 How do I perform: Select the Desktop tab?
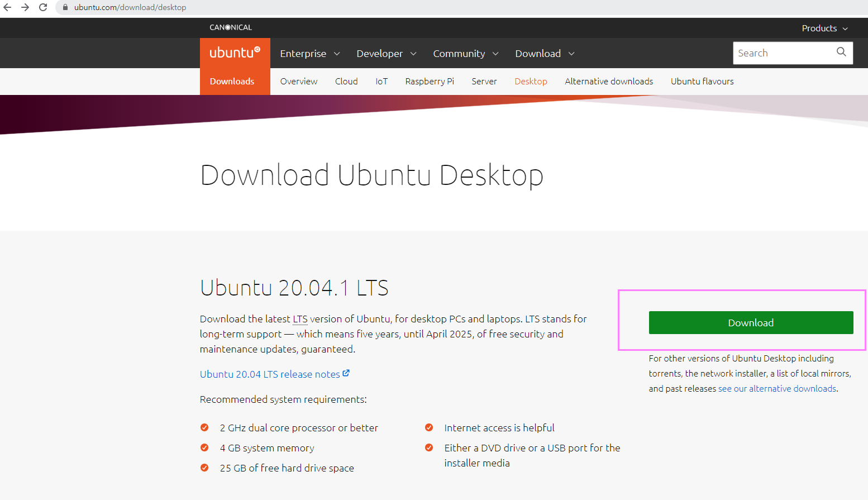coord(531,82)
